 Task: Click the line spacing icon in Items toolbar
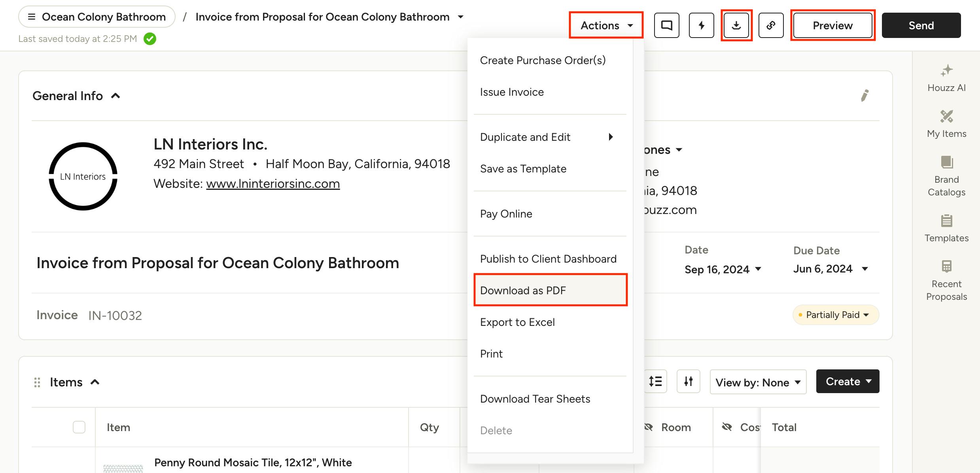point(655,381)
